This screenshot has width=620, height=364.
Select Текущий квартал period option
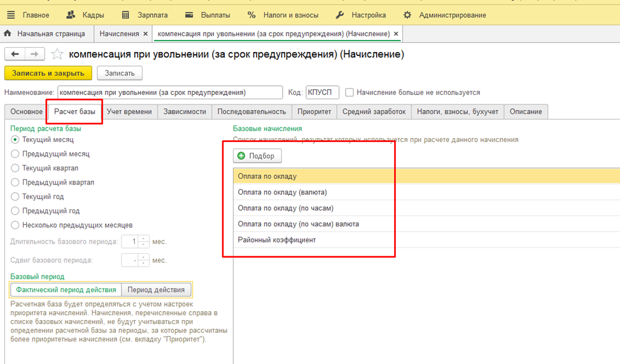(x=15, y=168)
